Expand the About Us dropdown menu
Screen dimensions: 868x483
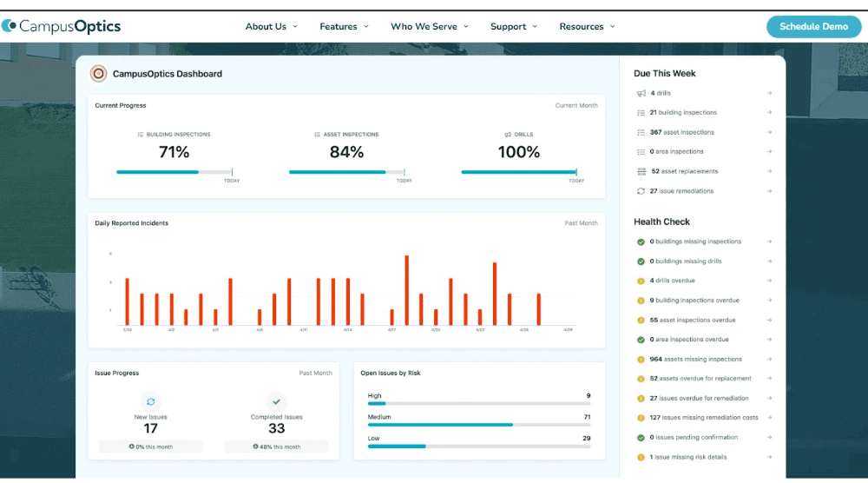[271, 27]
